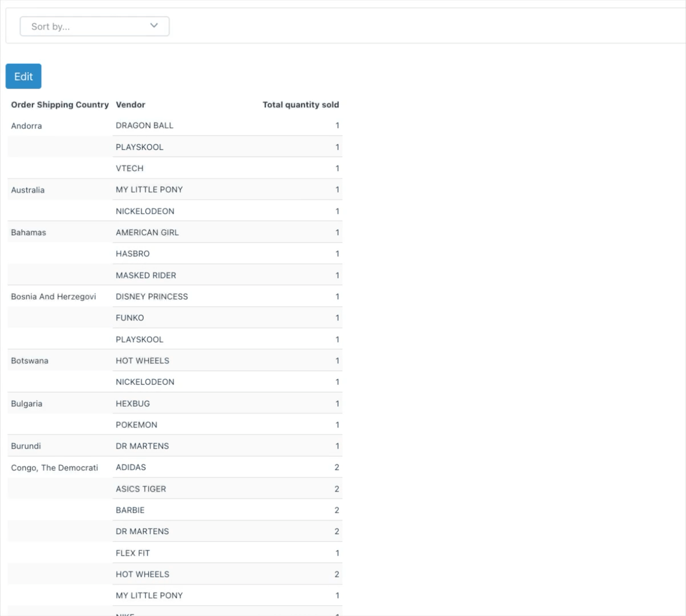Open the Sort by dropdown
The height and width of the screenshot is (616, 686).
tap(95, 26)
